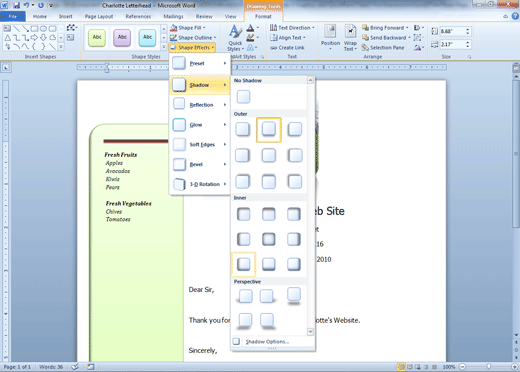Apply the highlighted inner shadow preset
Screen dimensions: 520x372
pyautogui.click(x=243, y=264)
